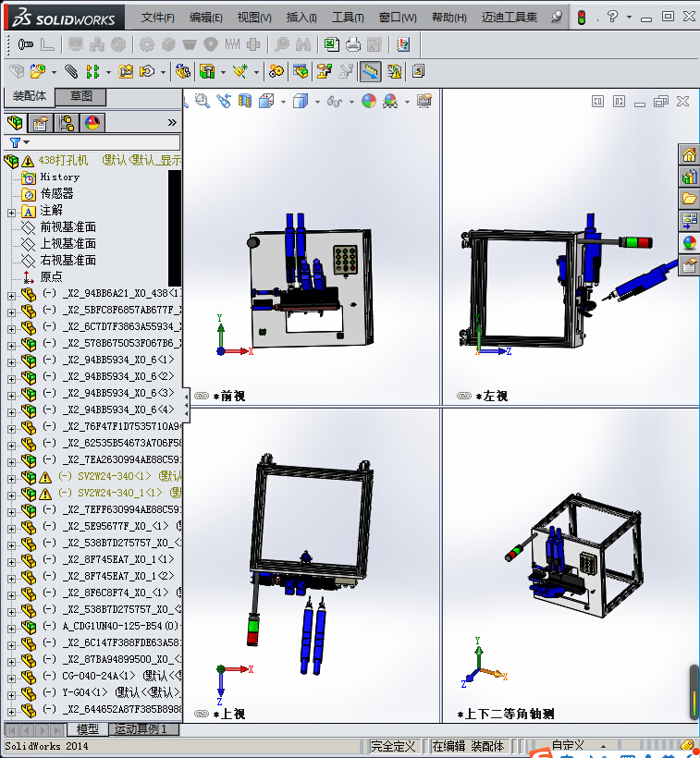700x758 pixels.
Task: Toggle link icon beside *左视 view label
Action: [464, 396]
